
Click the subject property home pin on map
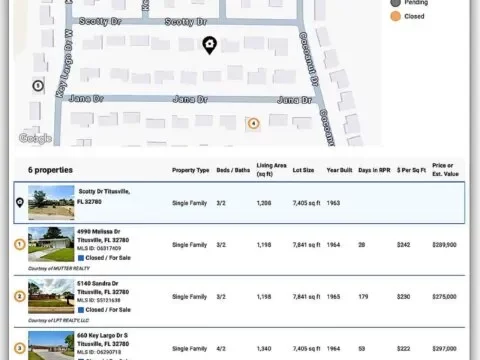pyautogui.click(x=210, y=45)
